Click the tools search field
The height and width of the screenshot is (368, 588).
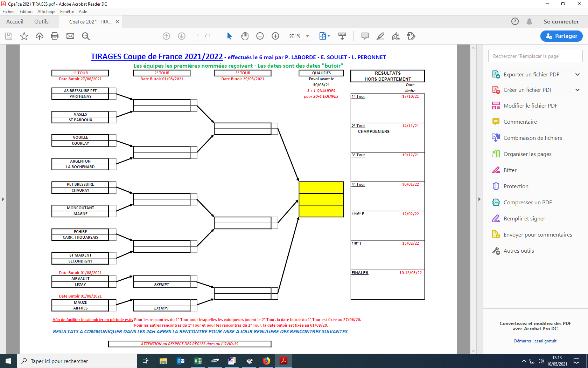(535, 56)
